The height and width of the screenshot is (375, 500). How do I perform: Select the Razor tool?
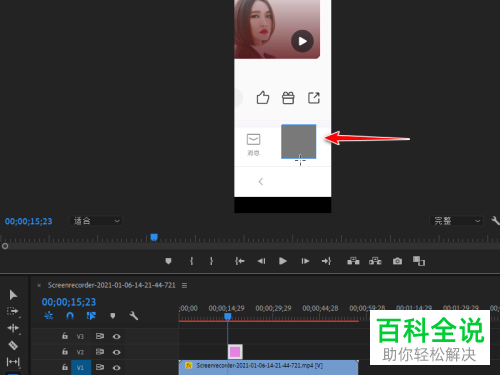click(x=13, y=345)
